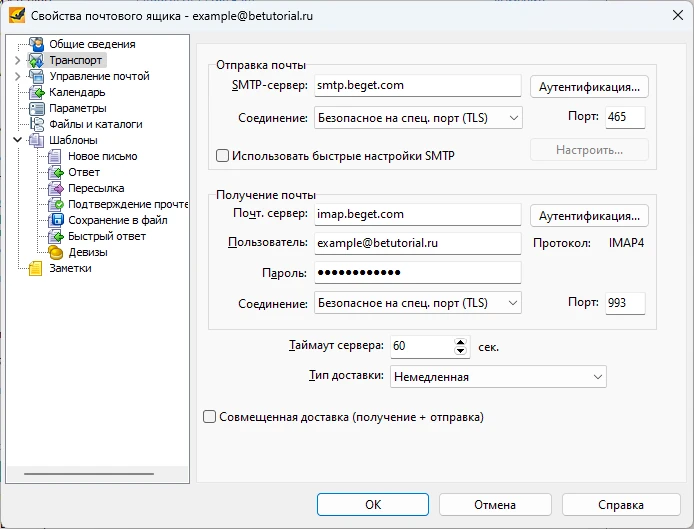This screenshot has width=694, height=529.
Task: Click the SMTP Порт field 465
Action: tap(625, 117)
